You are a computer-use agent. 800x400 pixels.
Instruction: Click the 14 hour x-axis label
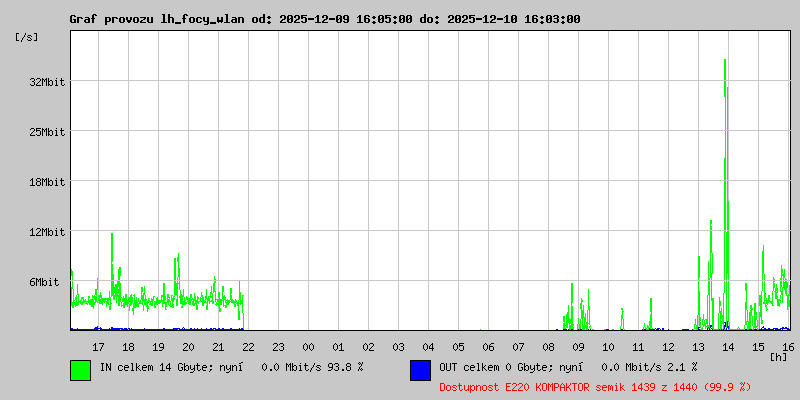[728, 347]
